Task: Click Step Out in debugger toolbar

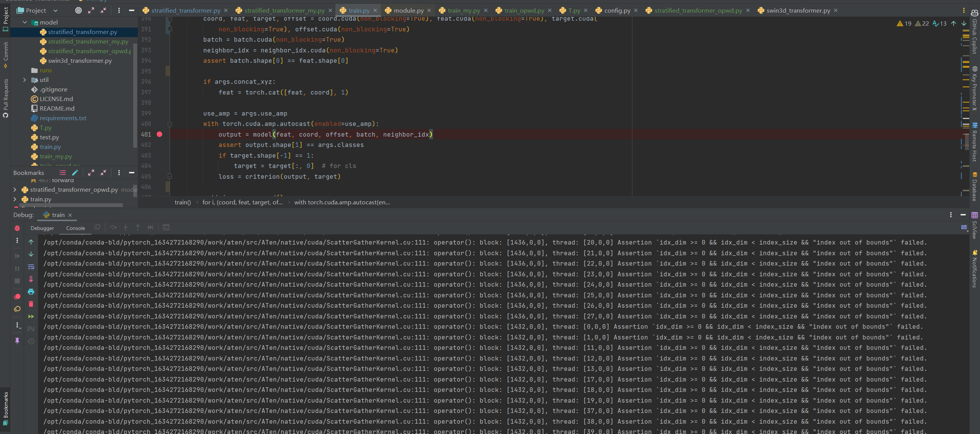Action: pyautogui.click(x=138, y=228)
